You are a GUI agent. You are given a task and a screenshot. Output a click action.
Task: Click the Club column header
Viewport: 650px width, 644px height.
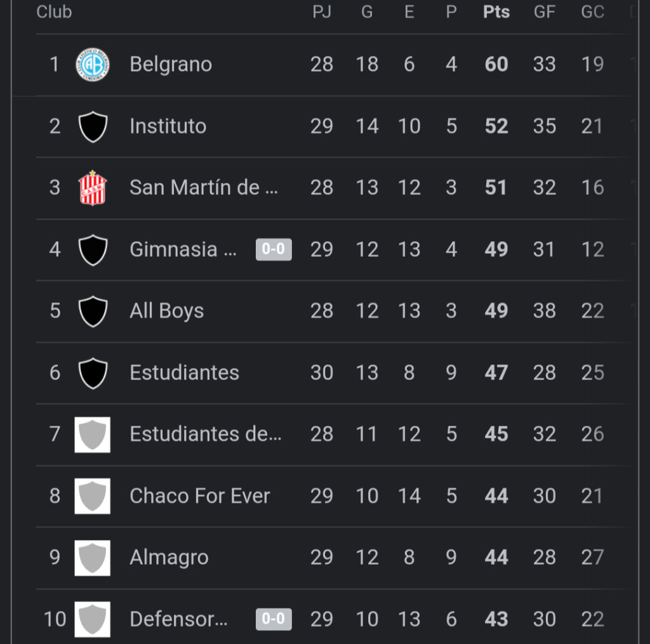pyautogui.click(x=54, y=12)
